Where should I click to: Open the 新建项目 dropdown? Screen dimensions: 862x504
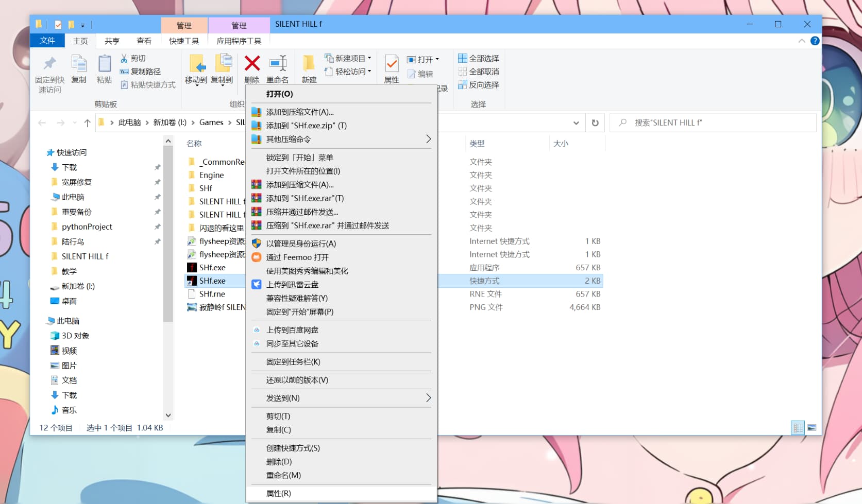(x=348, y=58)
